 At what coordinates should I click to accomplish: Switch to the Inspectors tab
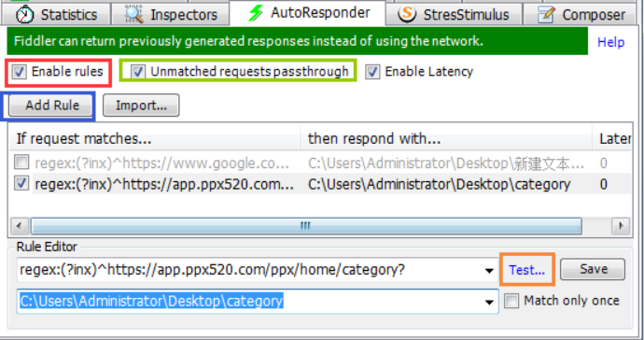point(171,15)
